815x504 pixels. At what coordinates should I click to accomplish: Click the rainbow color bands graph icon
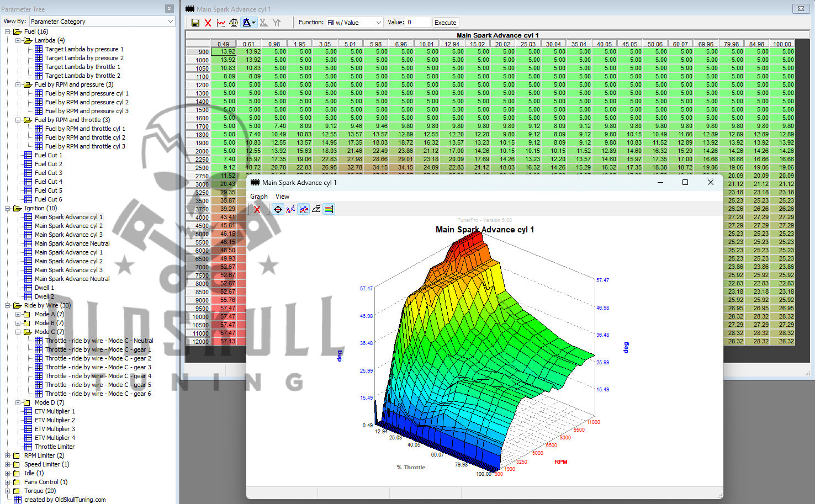[329, 209]
